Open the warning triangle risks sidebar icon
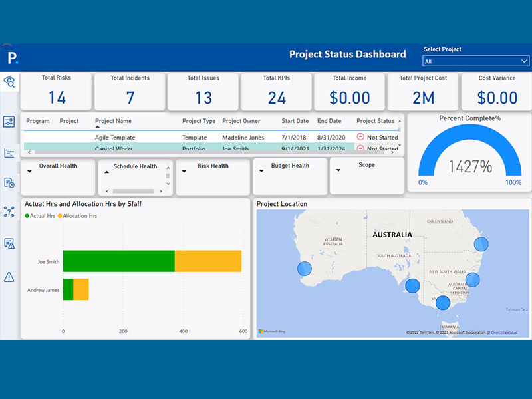This screenshot has width=532, height=399. click(x=9, y=277)
